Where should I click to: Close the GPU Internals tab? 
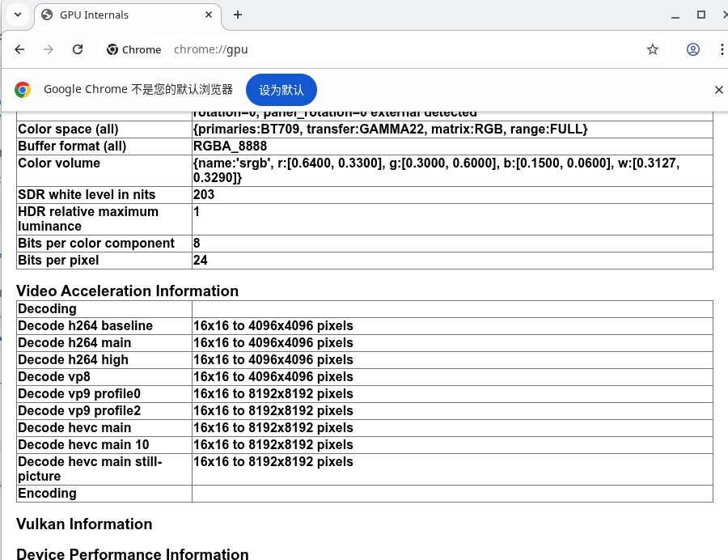pos(210,15)
